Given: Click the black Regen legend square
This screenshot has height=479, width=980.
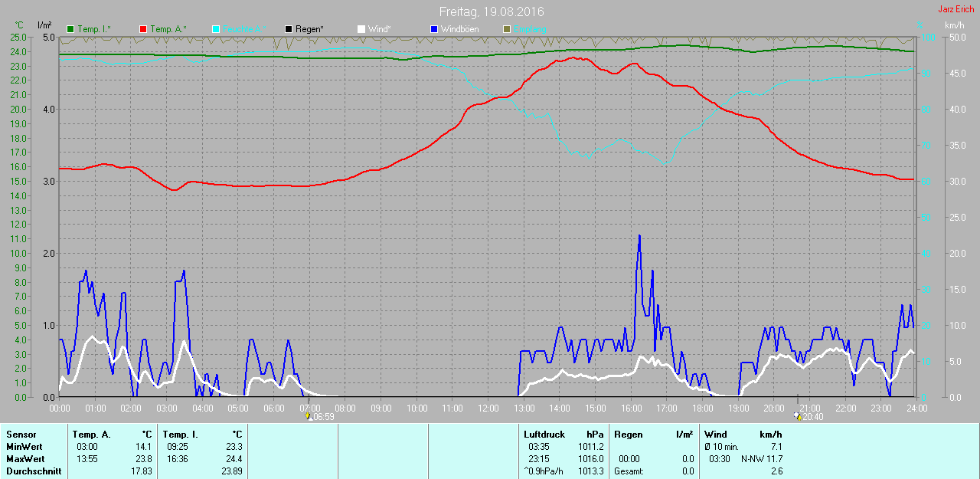Looking at the screenshot, I should [x=289, y=29].
